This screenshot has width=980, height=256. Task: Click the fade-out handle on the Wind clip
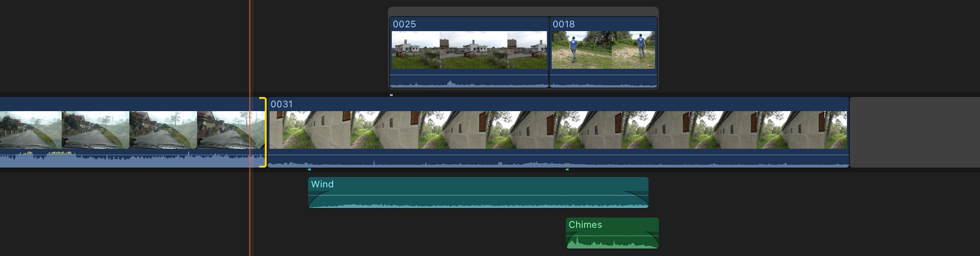coord(623,192)
